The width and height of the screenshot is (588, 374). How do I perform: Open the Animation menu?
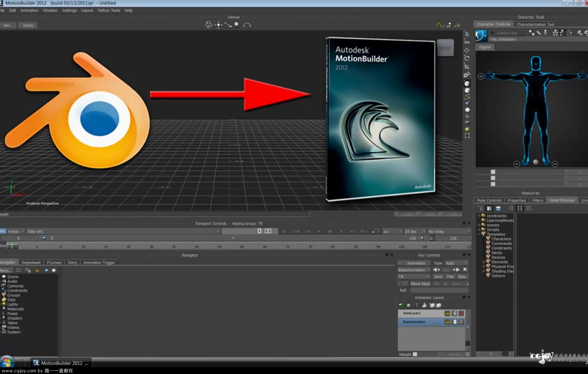[x=29, y=11]
